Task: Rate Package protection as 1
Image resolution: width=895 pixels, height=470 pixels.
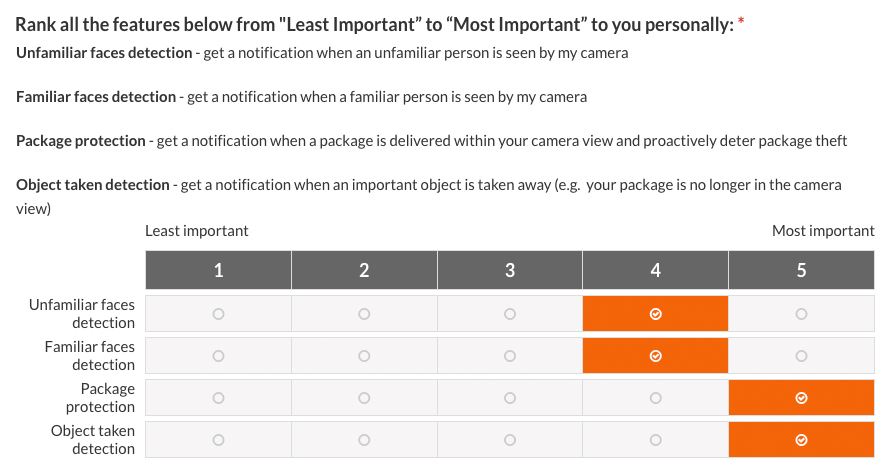Action: click(218, 397)
